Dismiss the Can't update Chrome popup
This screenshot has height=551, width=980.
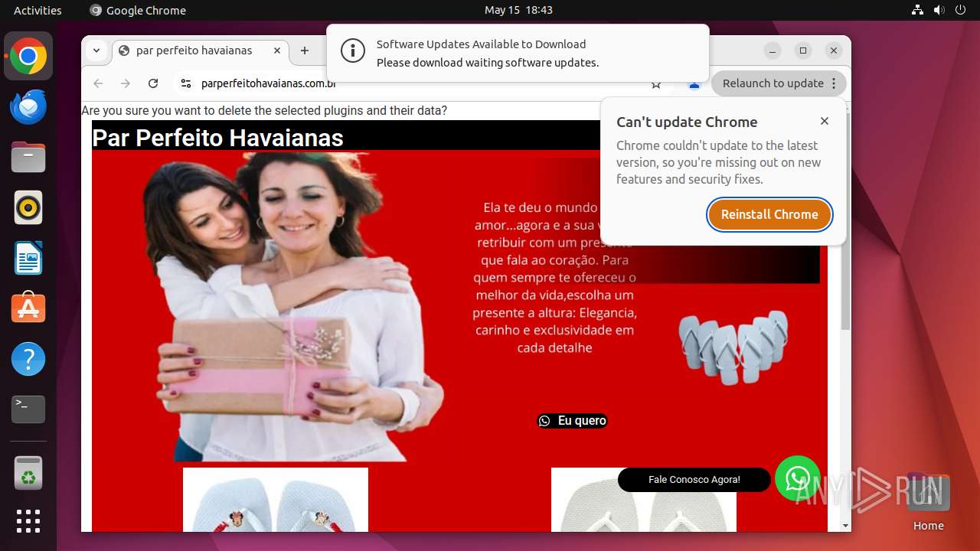(825, 121)
